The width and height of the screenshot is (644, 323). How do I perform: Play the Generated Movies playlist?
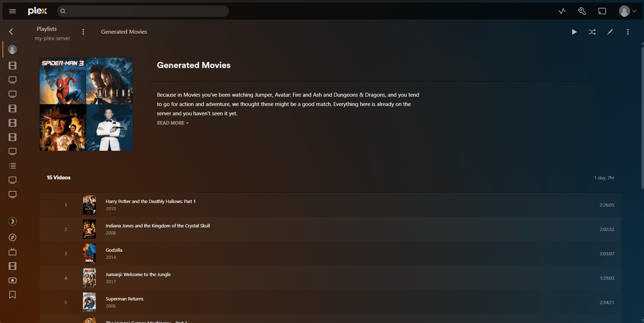(574, 32)
